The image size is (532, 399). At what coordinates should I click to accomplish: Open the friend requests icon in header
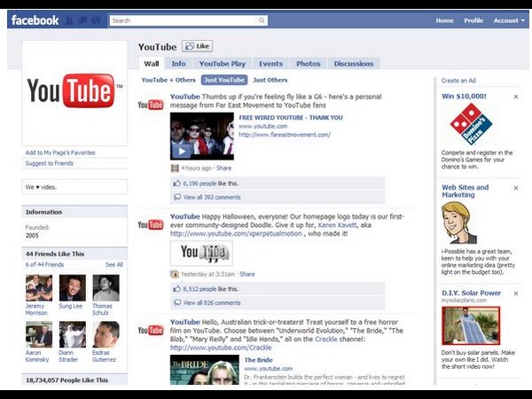70,20
